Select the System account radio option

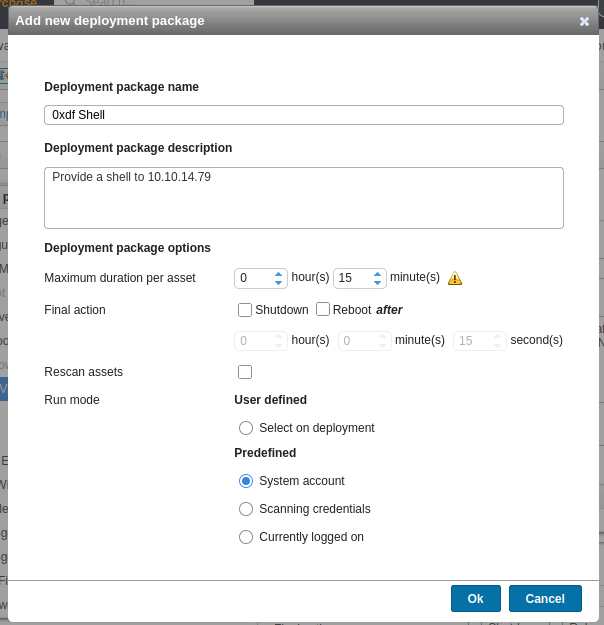click(246, 481)
